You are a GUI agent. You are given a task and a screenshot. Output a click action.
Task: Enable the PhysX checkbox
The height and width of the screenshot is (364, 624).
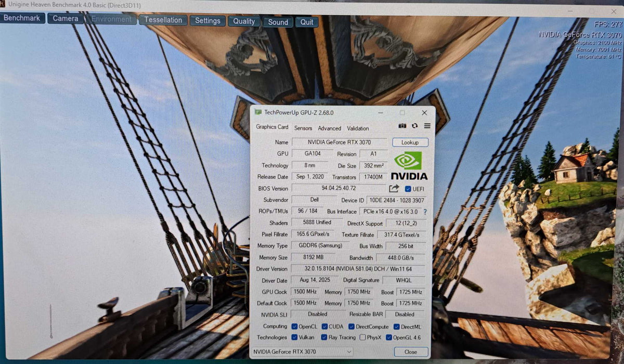pyautogui.click(x=362, y=337)
